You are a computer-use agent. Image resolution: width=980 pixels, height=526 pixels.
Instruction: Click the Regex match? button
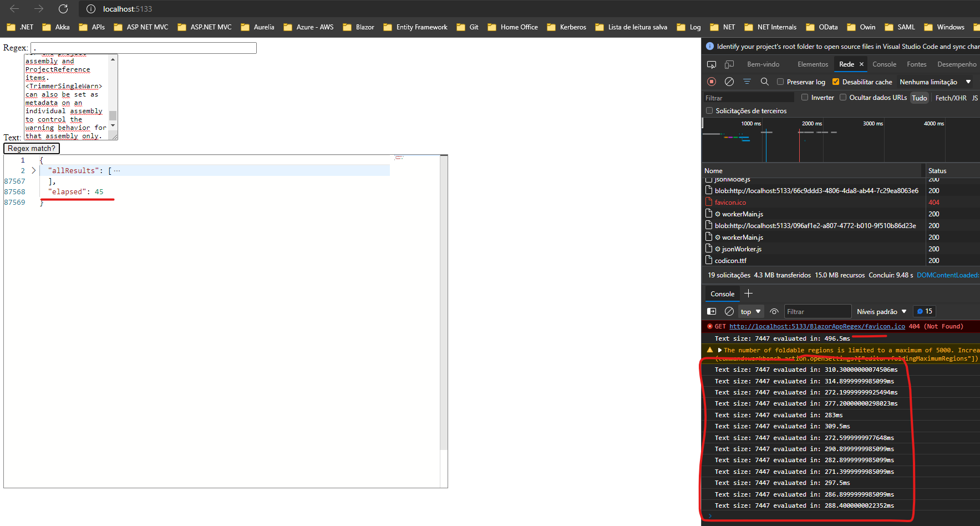31,148
